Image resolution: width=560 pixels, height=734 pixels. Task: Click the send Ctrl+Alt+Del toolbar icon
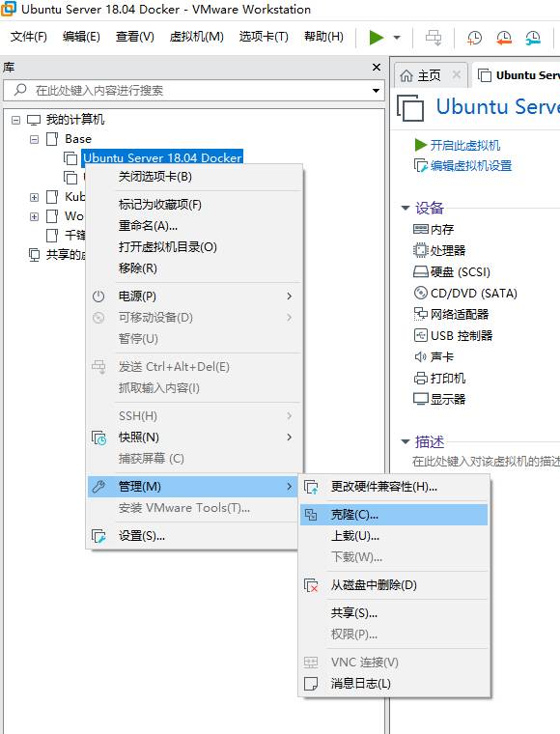pyautogui.click(x=434, y=38)
